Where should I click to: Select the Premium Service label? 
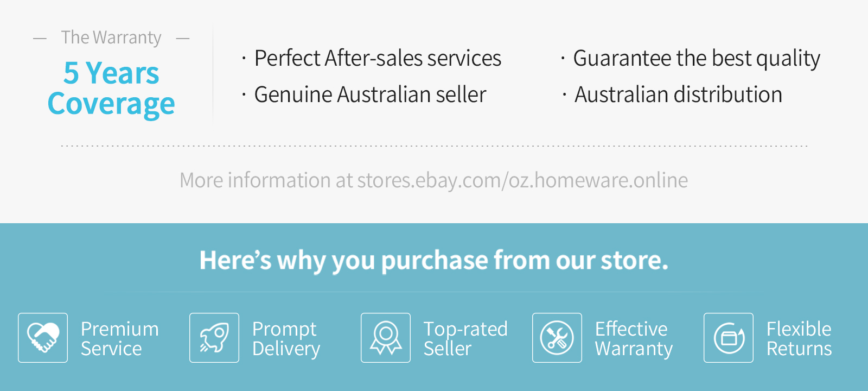(120, 338)
